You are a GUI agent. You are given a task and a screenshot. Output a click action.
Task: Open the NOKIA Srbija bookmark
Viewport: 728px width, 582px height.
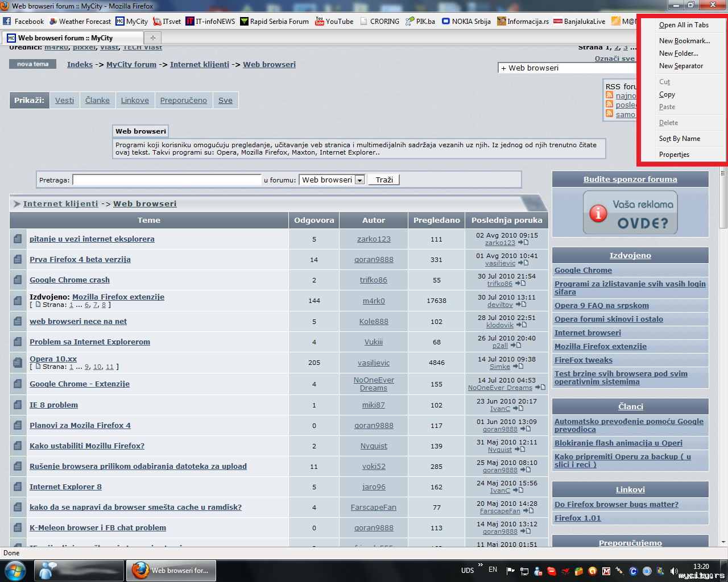point(466,22)
